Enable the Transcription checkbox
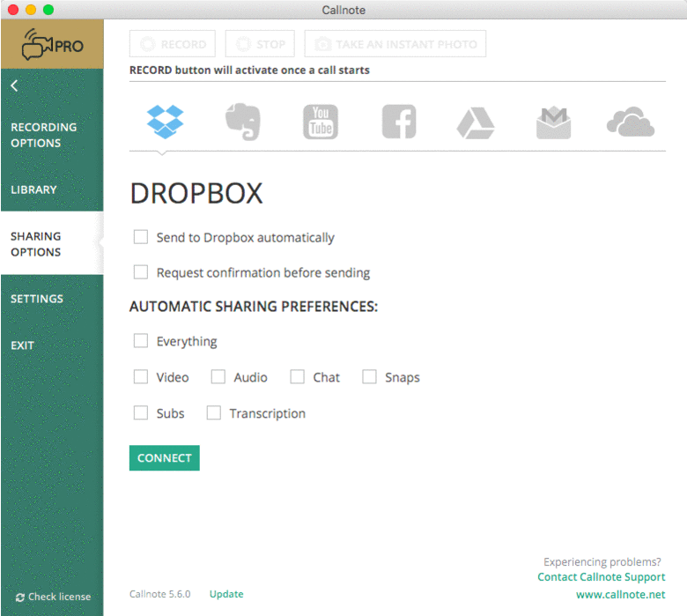The height and width of the screenshot is (616, 687). pyautogui.click(x=214, y=412)
